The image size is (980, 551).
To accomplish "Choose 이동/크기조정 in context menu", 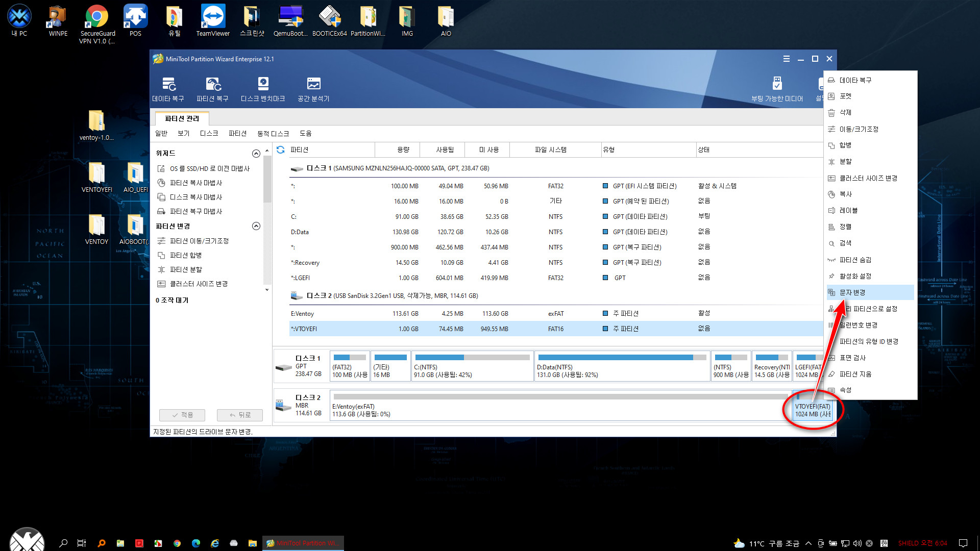I will coord(870,129).
